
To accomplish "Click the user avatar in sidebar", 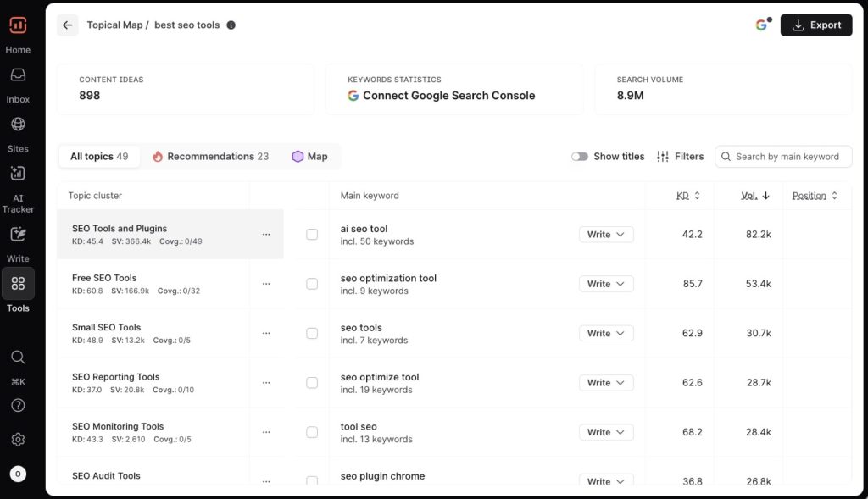I will (18, 474).
